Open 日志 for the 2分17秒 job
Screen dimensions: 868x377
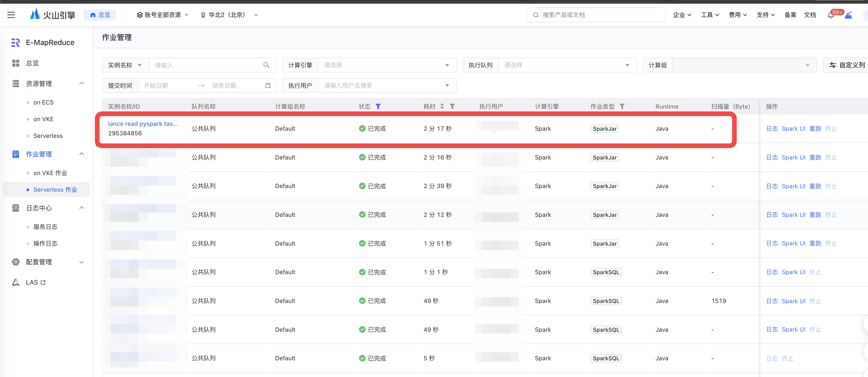772,128
